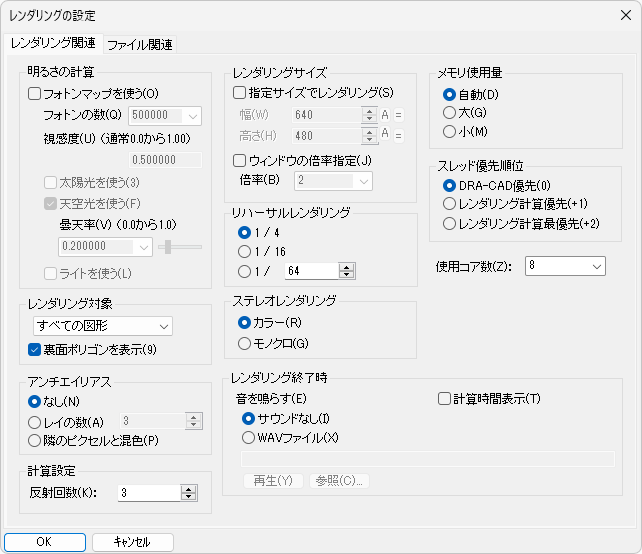Increase 反射回数 with up arrow
Image resolution: width=642 pixels, height=554 pixels.
point(188,489)
